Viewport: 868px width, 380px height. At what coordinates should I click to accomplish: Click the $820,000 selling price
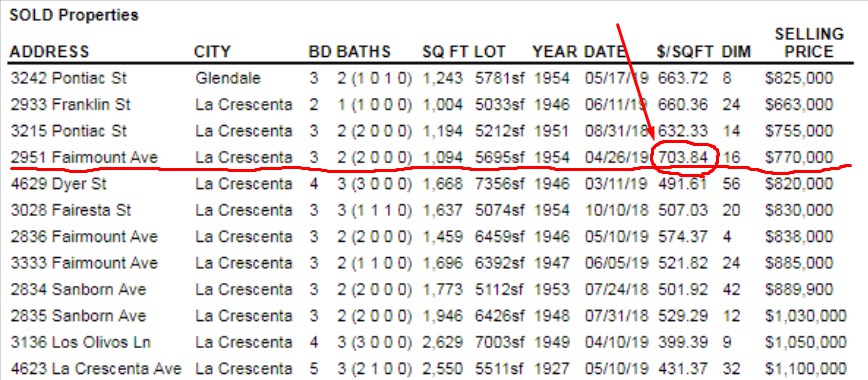(x=799, y=184)
